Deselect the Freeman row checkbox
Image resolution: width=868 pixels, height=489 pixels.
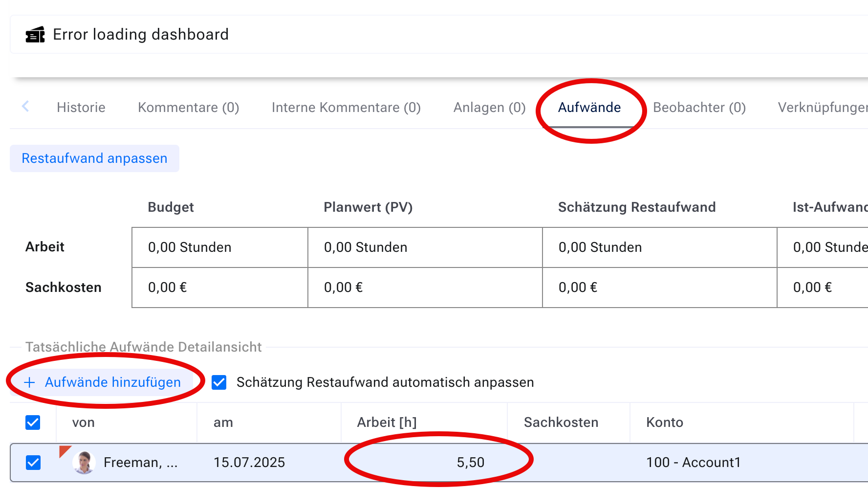[33, 462]
